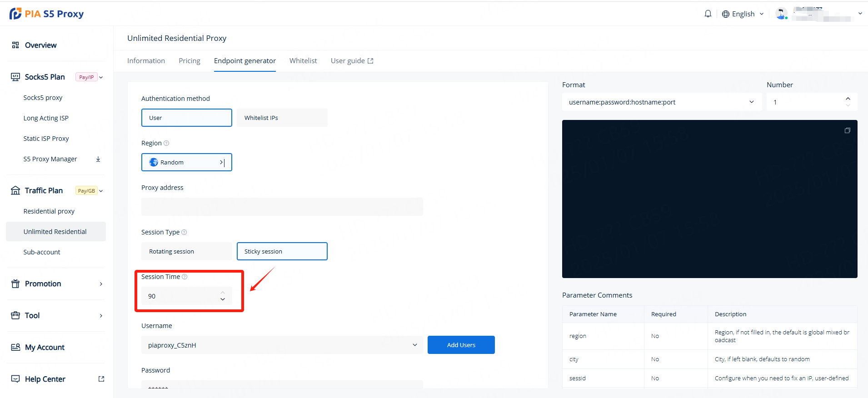Image resolution: width=868 pixels, height=398 pixels.
Task: Click the Session Time info icon
Action: [x=185, y=277]
